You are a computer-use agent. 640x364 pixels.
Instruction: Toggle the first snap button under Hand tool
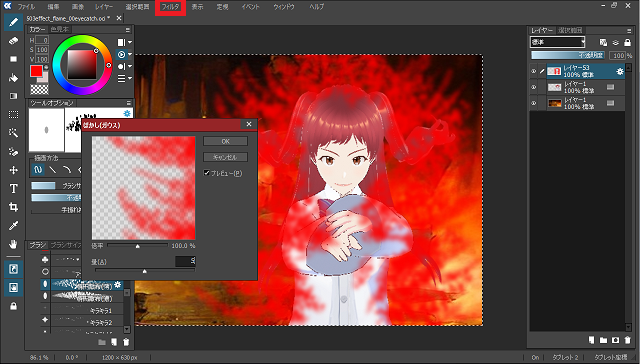pos(13,269)
